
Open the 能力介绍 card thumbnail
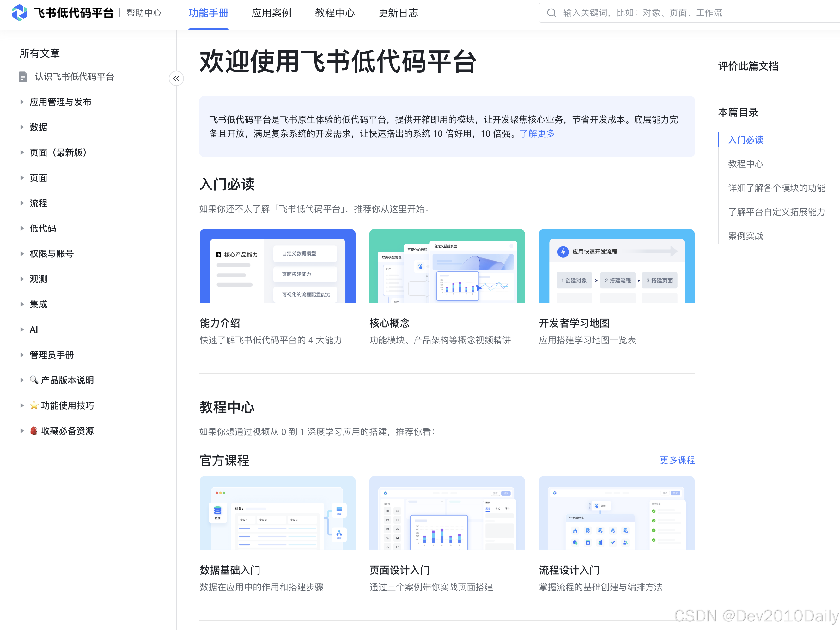[x=277, y=266]
